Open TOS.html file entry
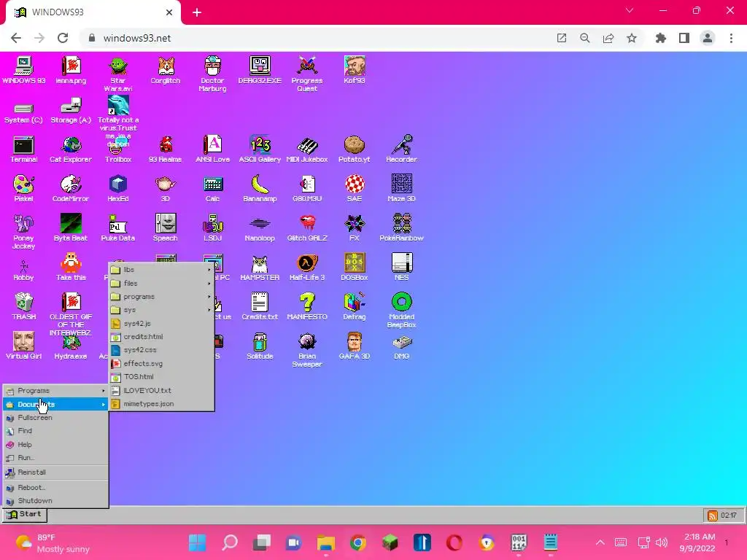 click(x=161, y=377)
